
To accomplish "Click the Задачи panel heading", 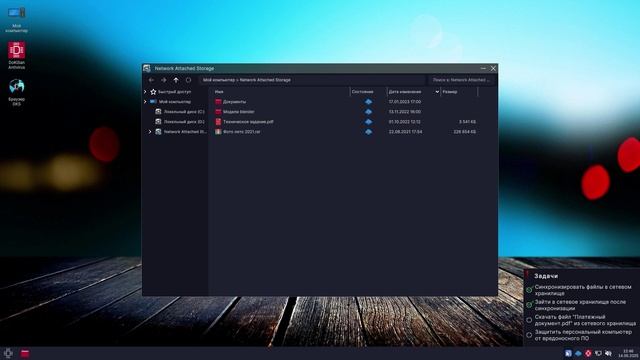I will click(546, 276).
